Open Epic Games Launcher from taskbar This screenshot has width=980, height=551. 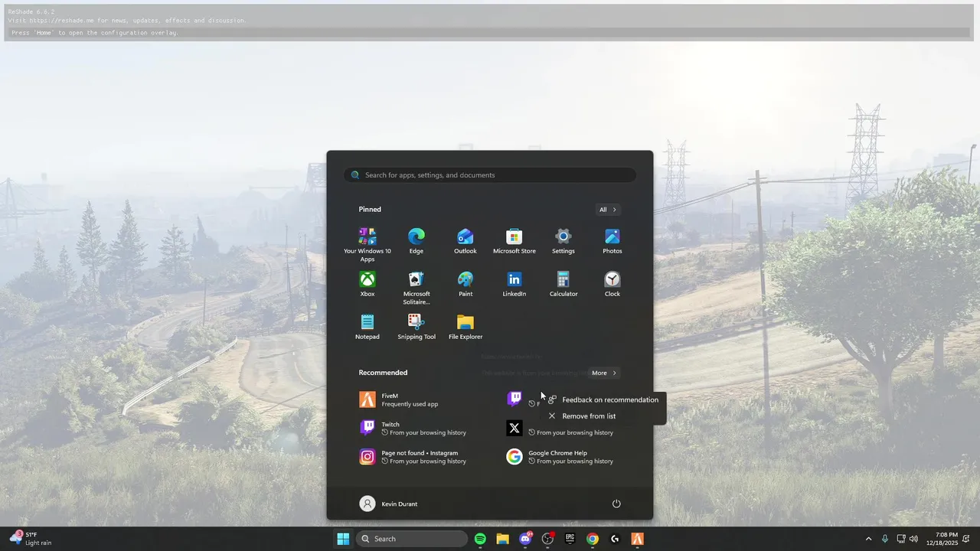(x=570, y=539)
